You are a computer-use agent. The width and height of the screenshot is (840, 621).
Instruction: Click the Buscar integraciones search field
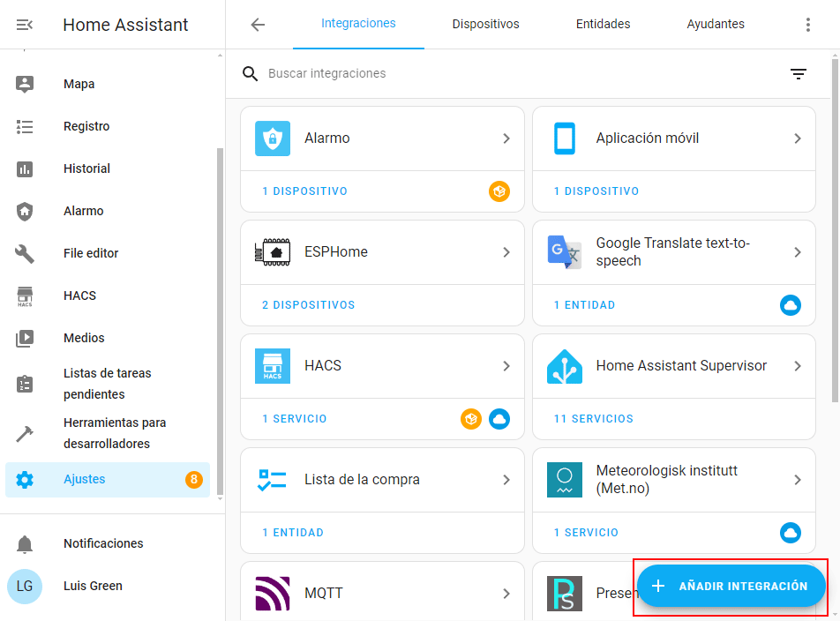pyautogui.click(x=521, y=74)
